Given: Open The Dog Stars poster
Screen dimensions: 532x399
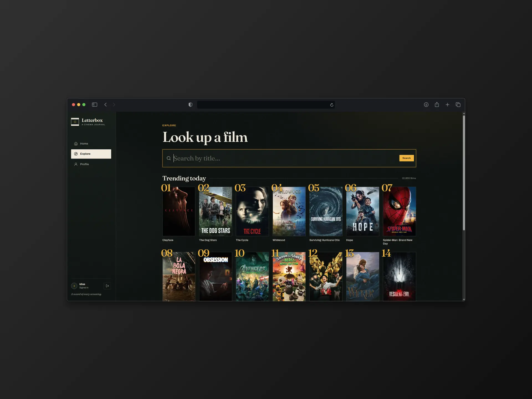Looking at the screenshot, I should point(215,211).
